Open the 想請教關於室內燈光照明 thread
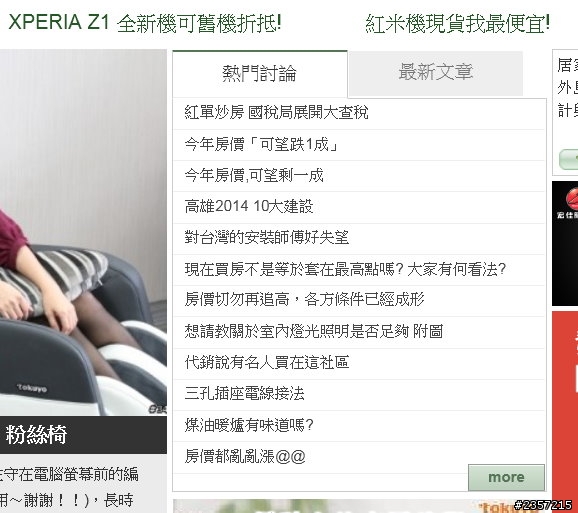 tap(313, 331)
